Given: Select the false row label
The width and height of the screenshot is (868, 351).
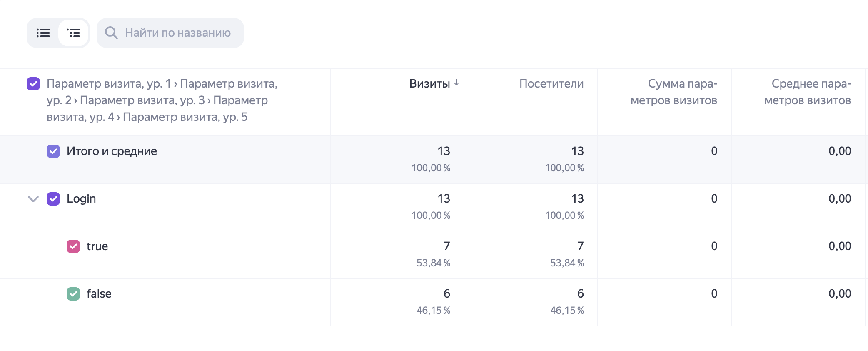Looking at the screenshot, I should [99, 294].
